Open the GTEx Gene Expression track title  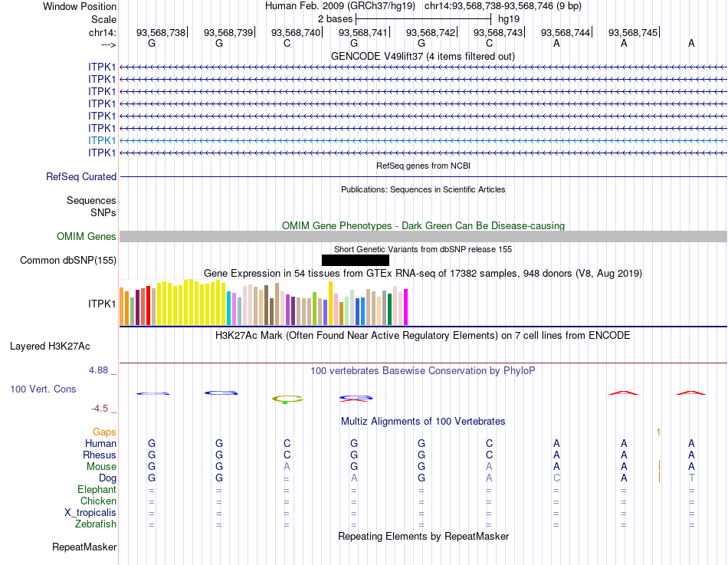pos(423,273)
